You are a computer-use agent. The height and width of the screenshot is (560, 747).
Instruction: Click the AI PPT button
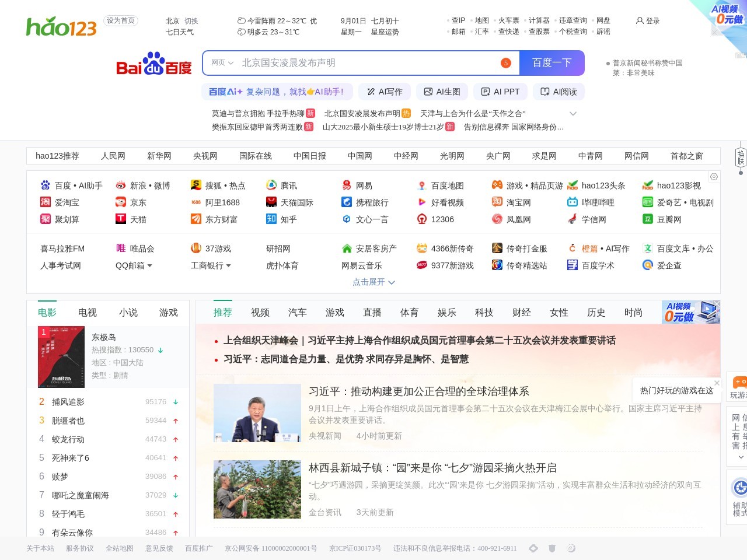click(x=500, y=92)
